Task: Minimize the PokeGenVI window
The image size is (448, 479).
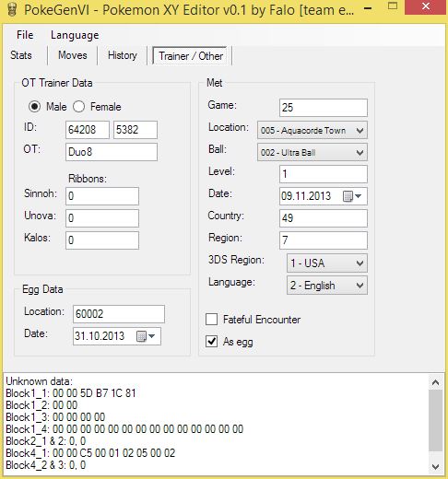Action: pyautogui.click(x=368, y=8)
